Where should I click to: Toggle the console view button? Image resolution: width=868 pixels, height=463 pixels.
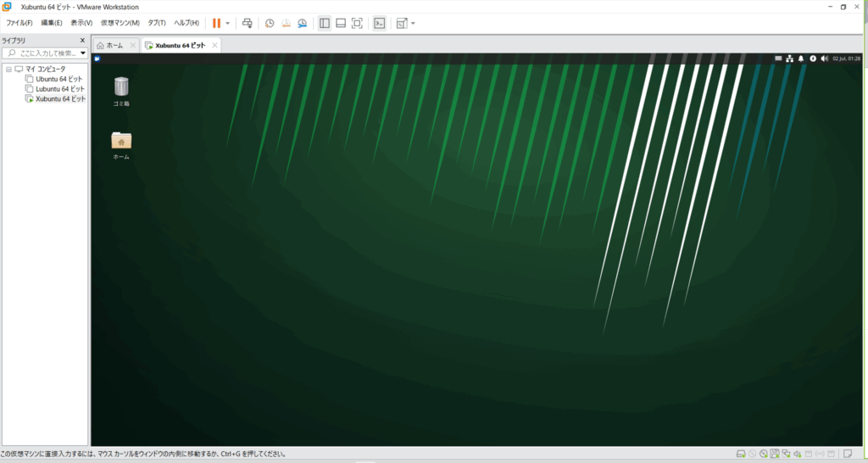[379, 23]
